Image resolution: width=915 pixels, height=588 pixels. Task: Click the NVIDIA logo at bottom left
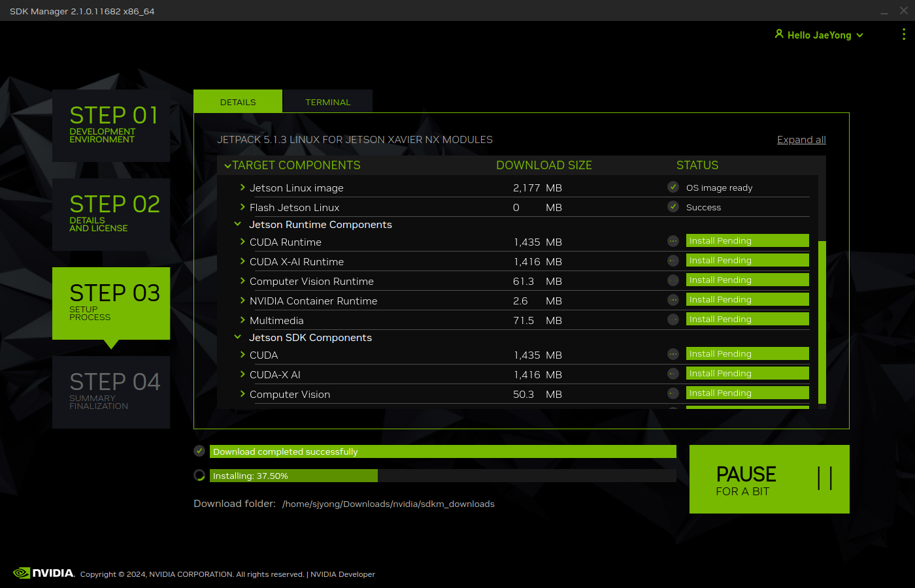point(44,573)
